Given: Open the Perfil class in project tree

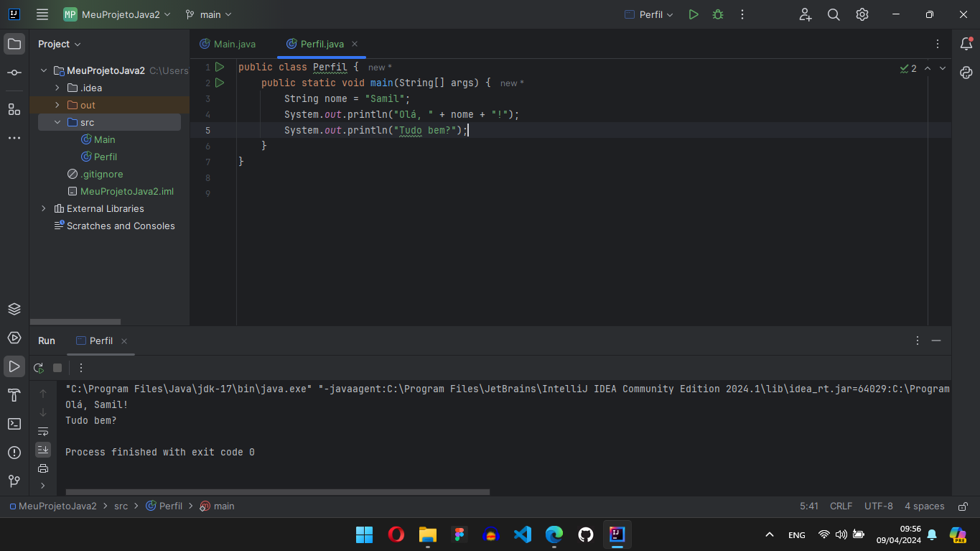Looking at the screenshot, I should 99,157.
